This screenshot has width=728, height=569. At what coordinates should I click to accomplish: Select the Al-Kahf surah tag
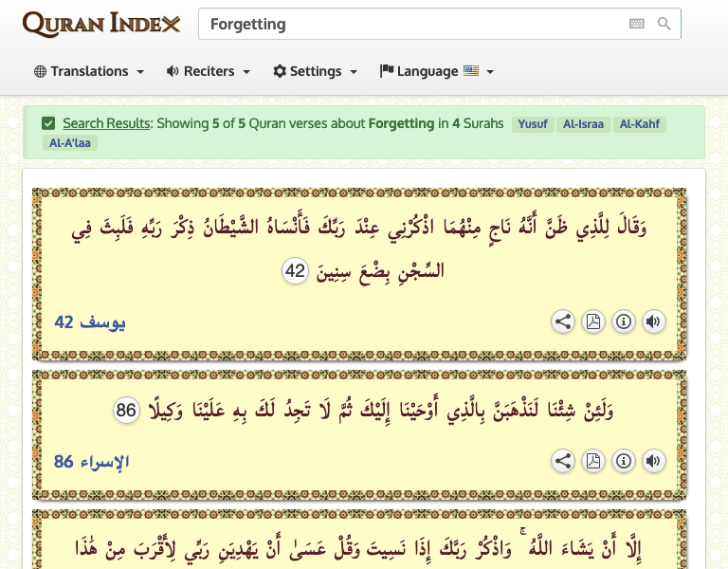pos(640,124)
